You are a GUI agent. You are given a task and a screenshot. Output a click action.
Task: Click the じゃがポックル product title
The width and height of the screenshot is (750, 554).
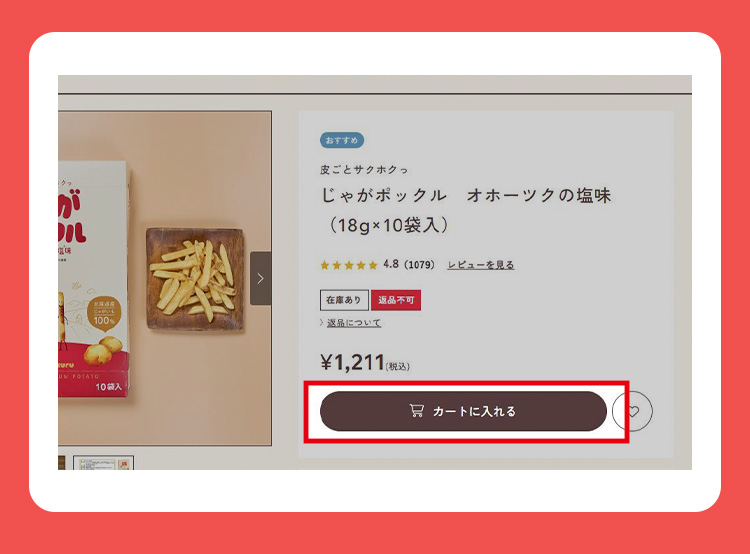point(466,195)
